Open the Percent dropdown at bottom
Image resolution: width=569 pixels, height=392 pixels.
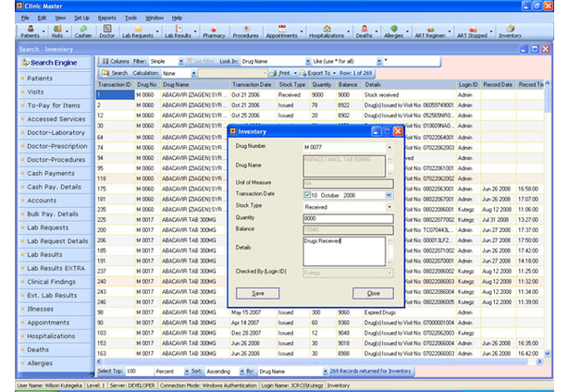pos(187,372)
